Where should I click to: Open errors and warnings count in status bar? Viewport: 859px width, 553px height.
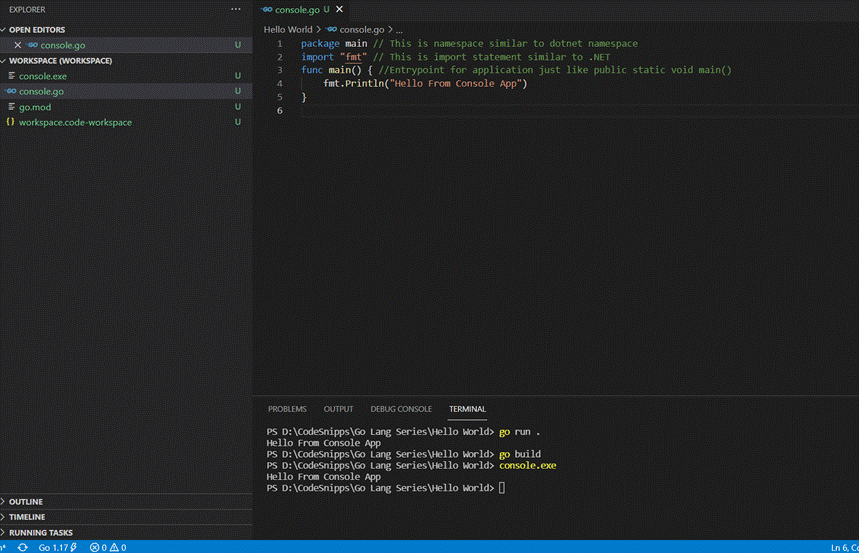(108, 547)
